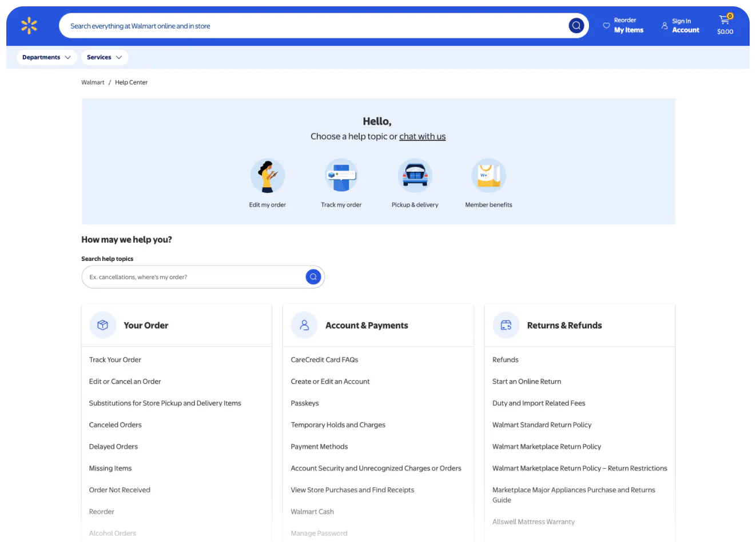756x542 pixels.
Task: Click the Member benefits bag icon
Action: [x=488, y=176]
